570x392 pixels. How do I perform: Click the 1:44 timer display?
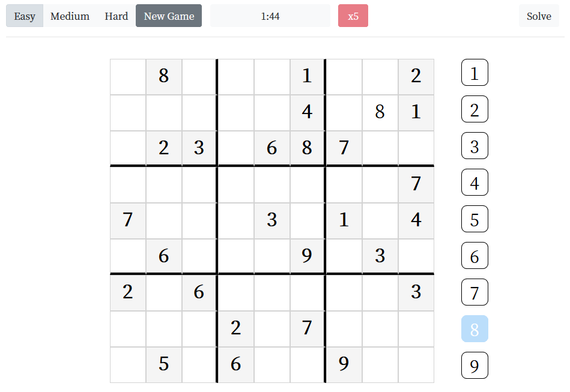pos(270,16)
